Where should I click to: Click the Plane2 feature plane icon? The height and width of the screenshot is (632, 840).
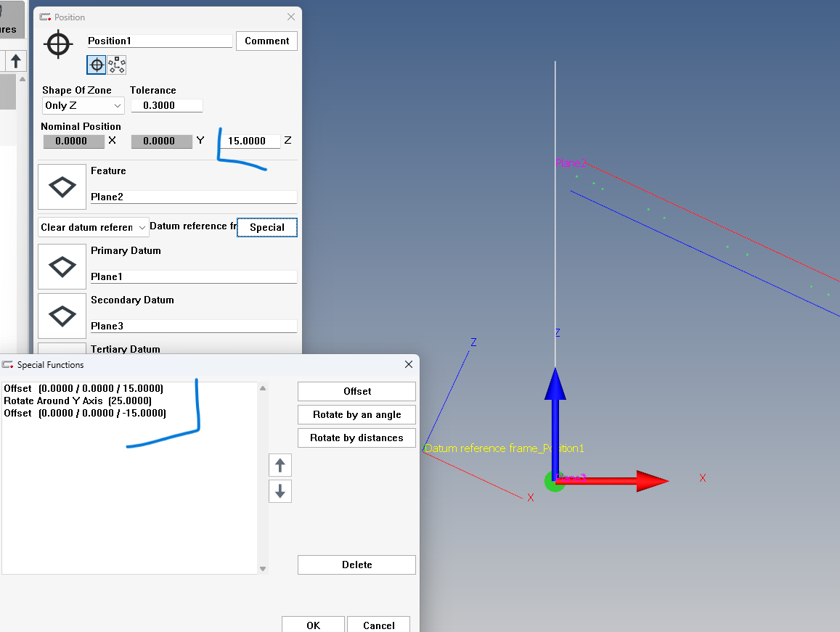coord(62,187)
